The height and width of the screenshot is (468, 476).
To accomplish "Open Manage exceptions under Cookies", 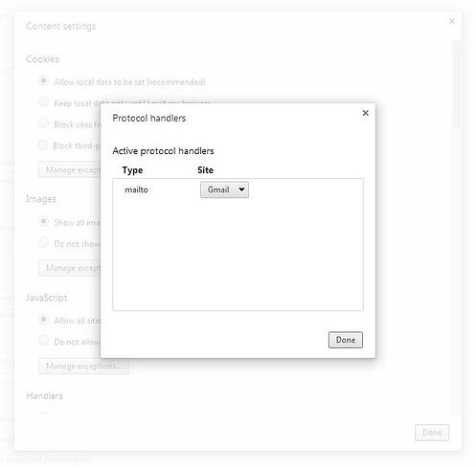I will click(70, 169).
